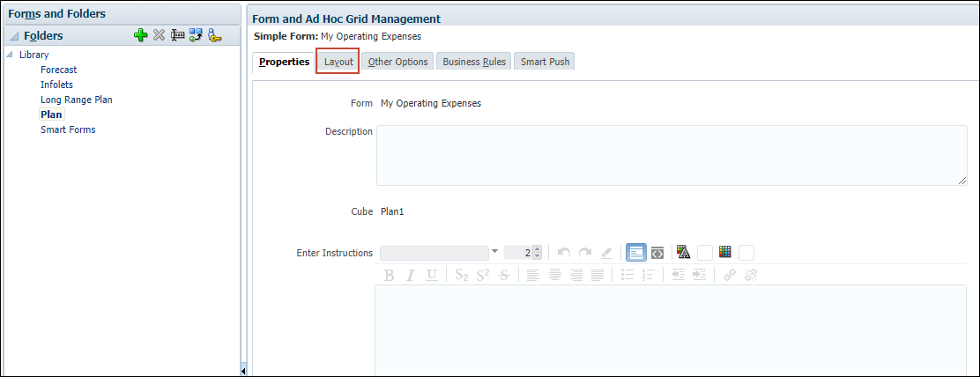Screen dimensions: 980x377
Task: Click the Forms and Folders panel title
Action: (x=57, y=14)
